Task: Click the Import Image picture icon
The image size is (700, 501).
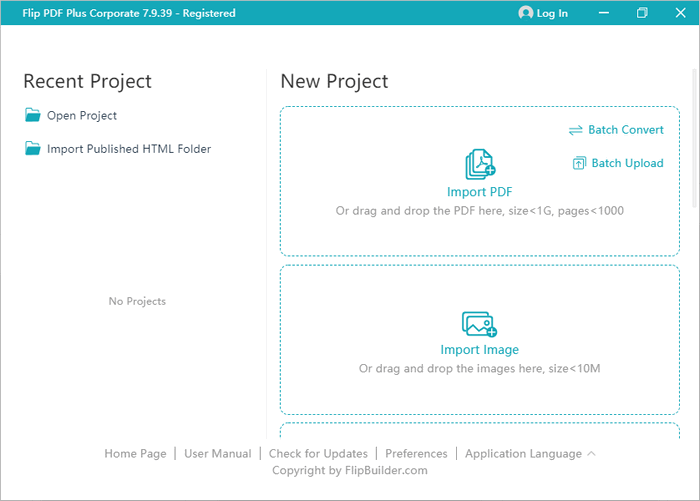Action: click(479, 324)
